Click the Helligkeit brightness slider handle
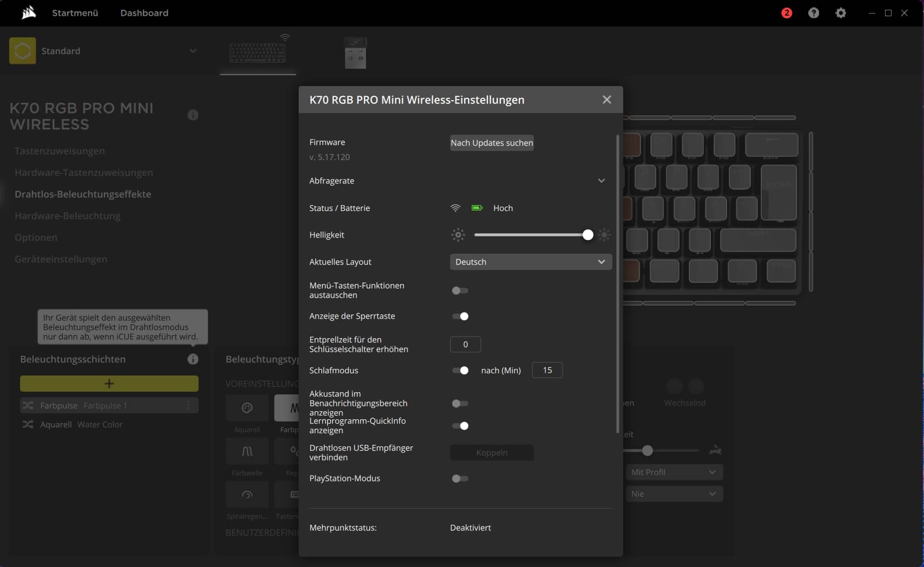The width and height of the screenshot is (924, 567). (588, 235)
